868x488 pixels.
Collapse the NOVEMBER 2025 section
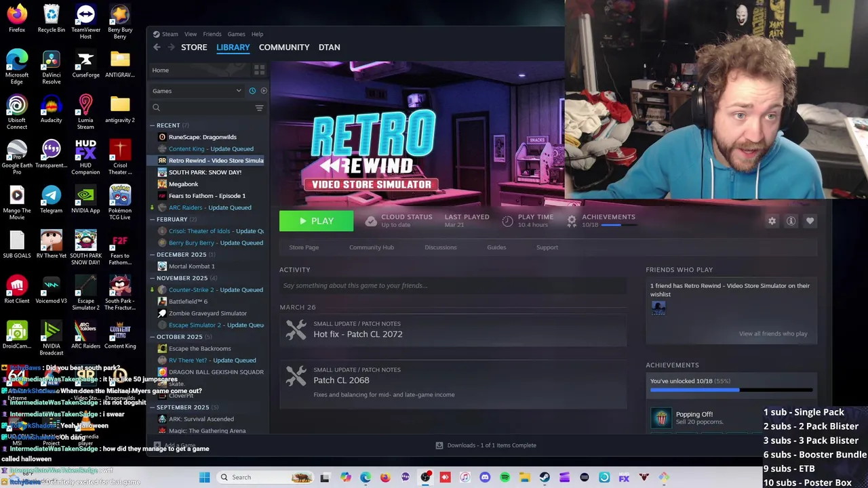tap(153, 278)
